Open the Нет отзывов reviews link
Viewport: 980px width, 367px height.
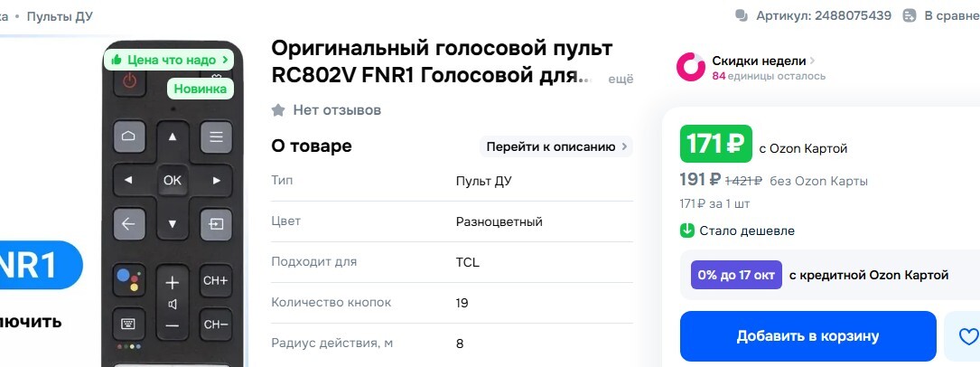click(337, 110)
